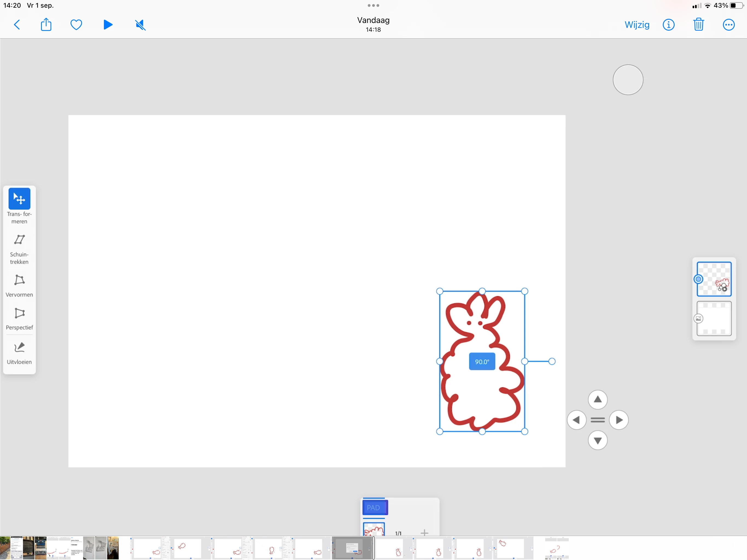Screen dimensions: 747x560
Task: Toggle visibility circle on drawing layer
Action: (698, 279)
